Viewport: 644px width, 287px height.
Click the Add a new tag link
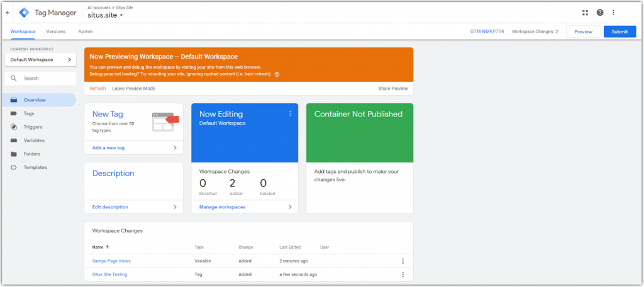pos(108,148)
